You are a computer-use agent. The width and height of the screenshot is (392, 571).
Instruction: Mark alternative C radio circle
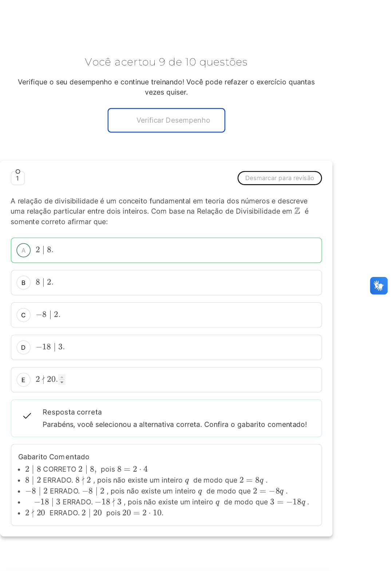(24, 315)
